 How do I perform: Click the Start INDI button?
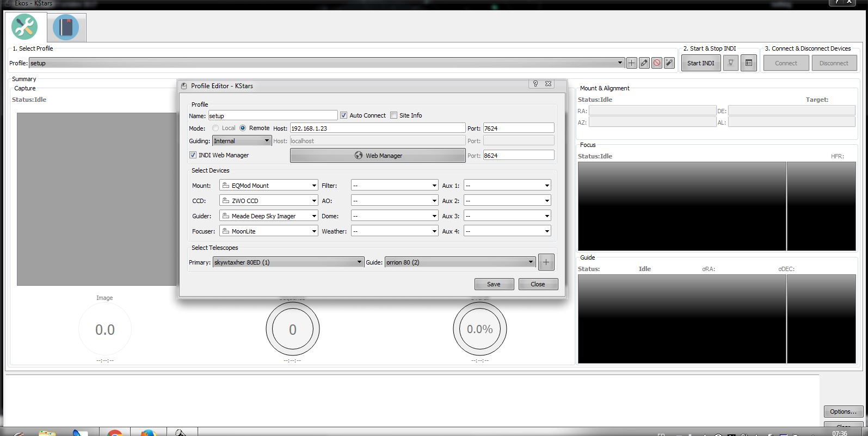700,63
